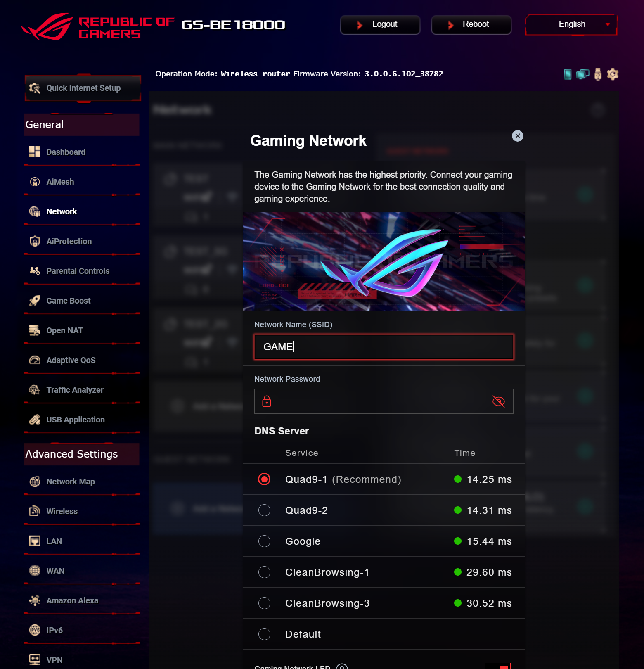Image resolution: width=644 pixels, height=669 pixels.
Task: Open Adaptive QoS using its gauge icon
Action: (35, 360)
